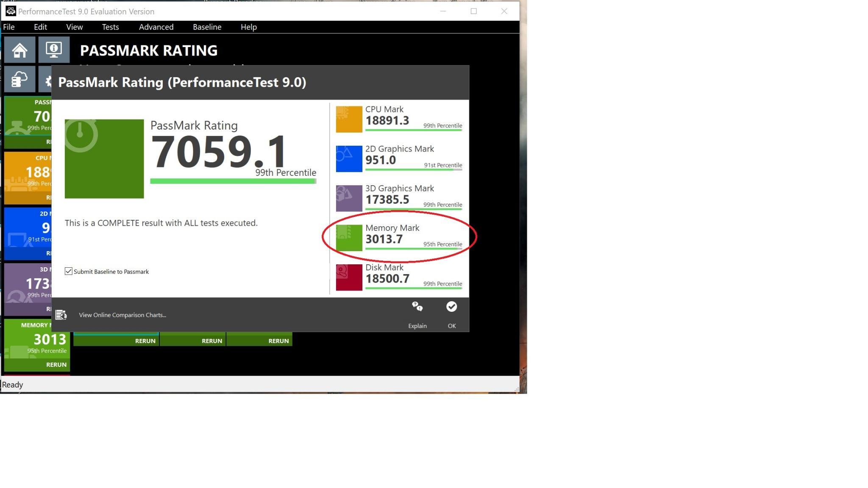
Task: Click the first RERUN button below the dialog
Action: [145, 341]
